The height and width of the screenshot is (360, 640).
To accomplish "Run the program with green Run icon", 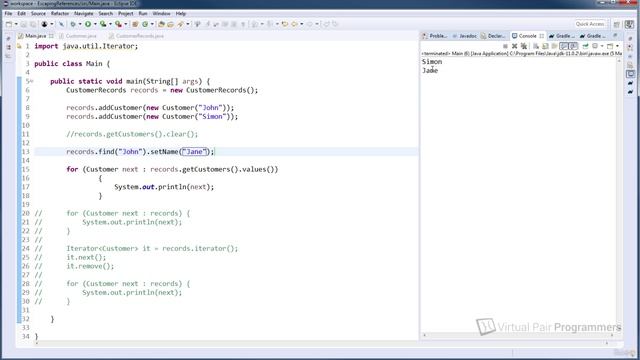I will 88,24.
